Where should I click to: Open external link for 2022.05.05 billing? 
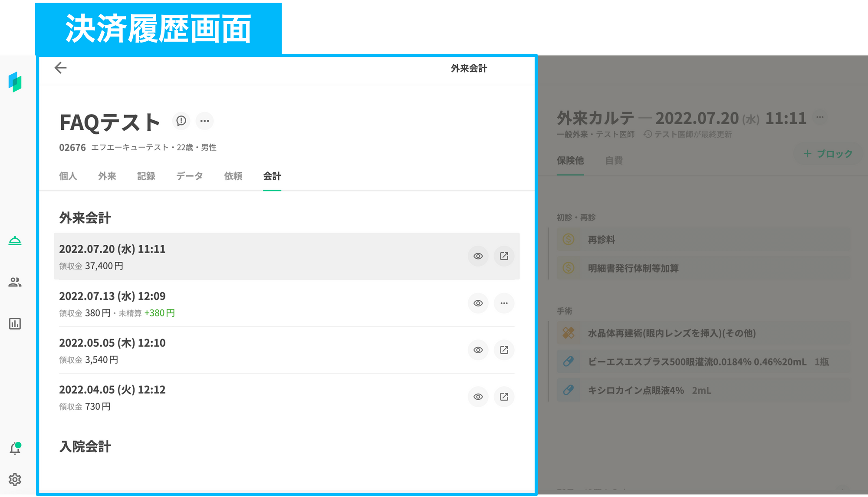[x=504, y=350]
